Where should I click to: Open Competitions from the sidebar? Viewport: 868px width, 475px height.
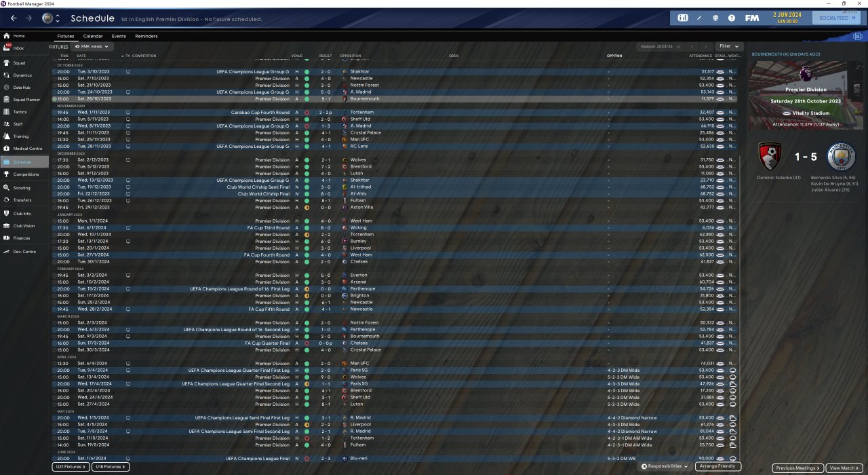24,174
